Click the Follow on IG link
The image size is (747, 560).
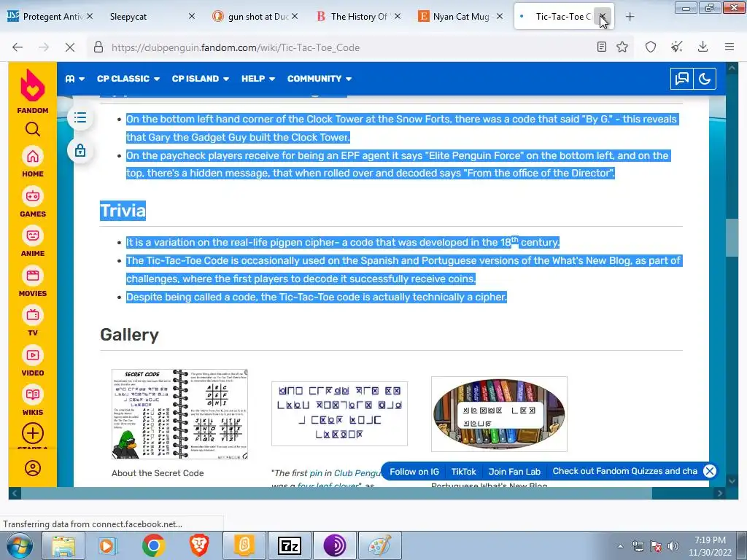pyautogui.click(x=414, y=472)
